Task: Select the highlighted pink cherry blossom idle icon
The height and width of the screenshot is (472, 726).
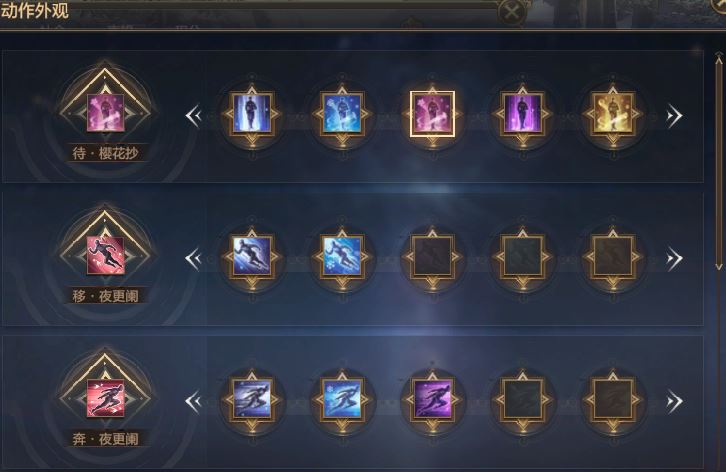Action: pos(432,114)
